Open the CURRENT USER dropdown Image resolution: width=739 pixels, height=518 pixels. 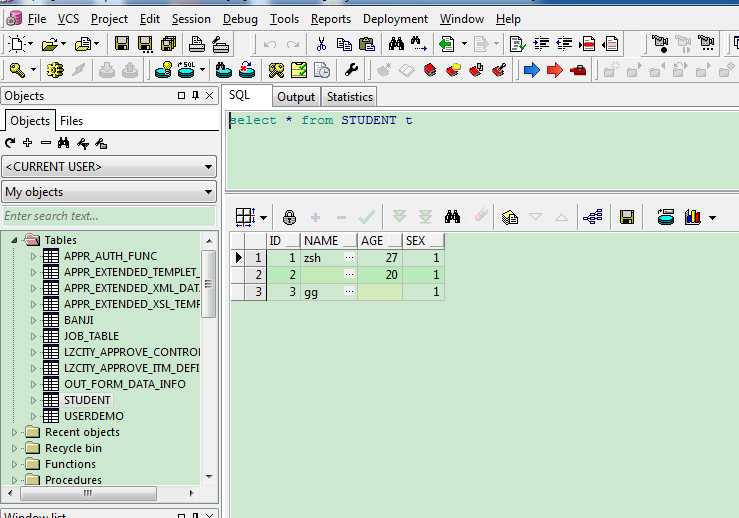tap(208, 167)
